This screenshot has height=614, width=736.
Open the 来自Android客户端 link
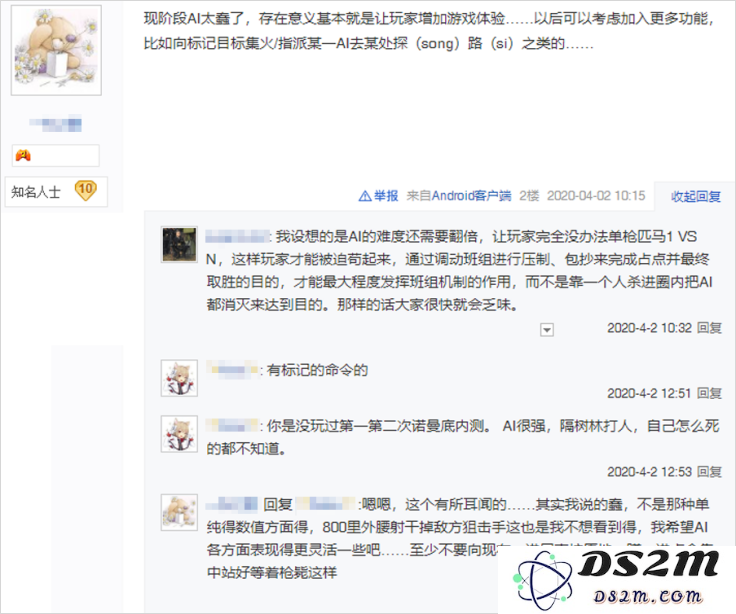(459, 196)
